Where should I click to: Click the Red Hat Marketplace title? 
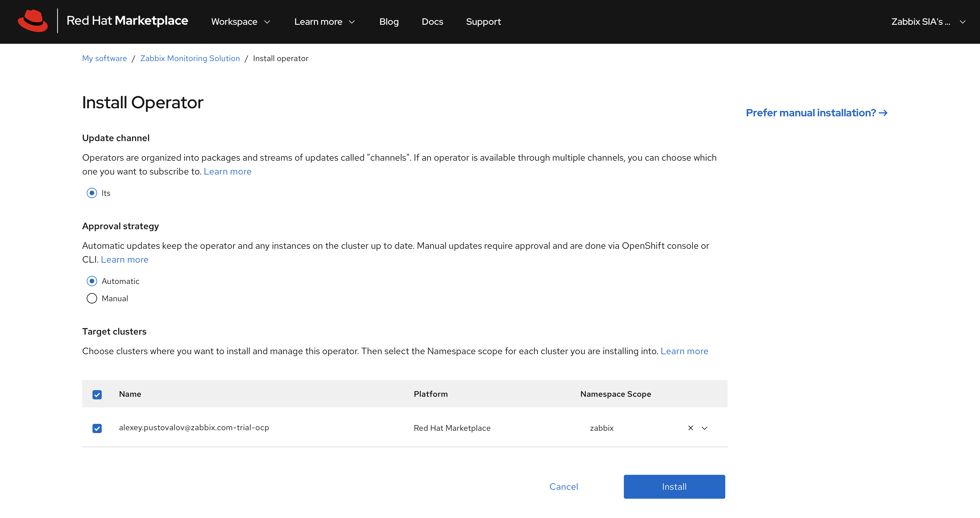point(127,20)
